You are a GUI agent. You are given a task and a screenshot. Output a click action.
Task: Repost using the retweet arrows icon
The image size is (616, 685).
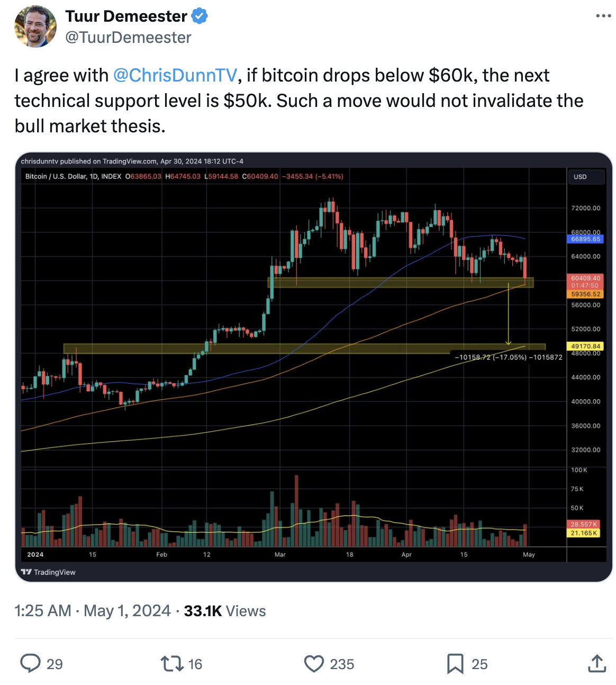coord(171,663)
